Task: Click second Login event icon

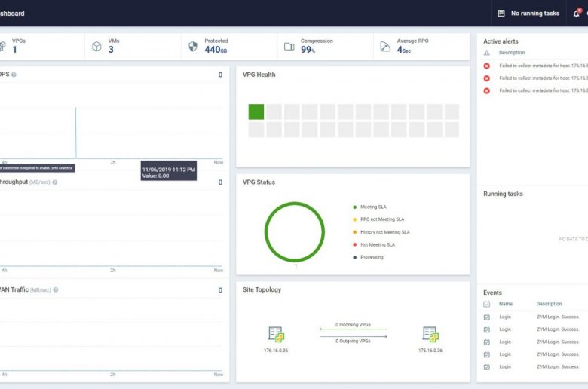Action: pyautogui.click(x=487, y=329)
